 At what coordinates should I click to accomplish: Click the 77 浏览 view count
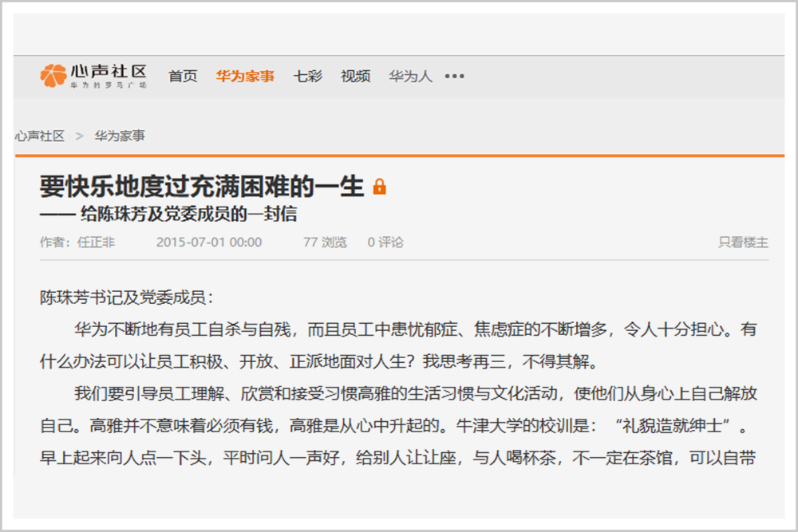click(326, 242)
